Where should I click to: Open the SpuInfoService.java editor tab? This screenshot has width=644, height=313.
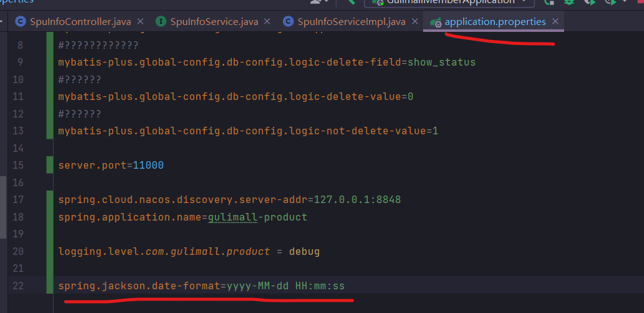[215, 22]
